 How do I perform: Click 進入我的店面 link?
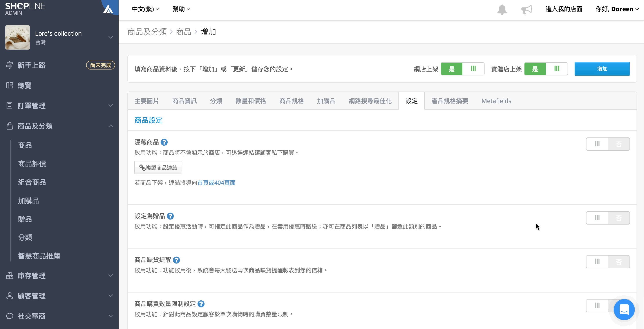[564, 9]
